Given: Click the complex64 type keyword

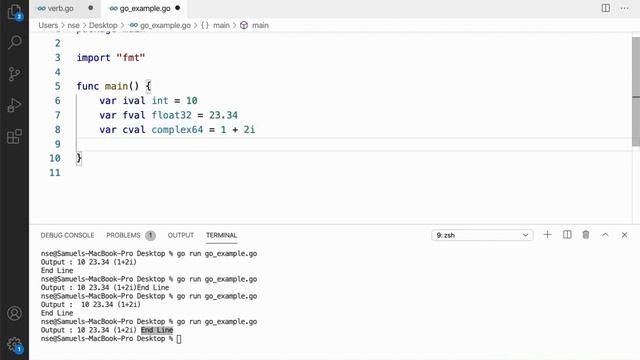Looking at the screenshot, I should coord(177,129).
